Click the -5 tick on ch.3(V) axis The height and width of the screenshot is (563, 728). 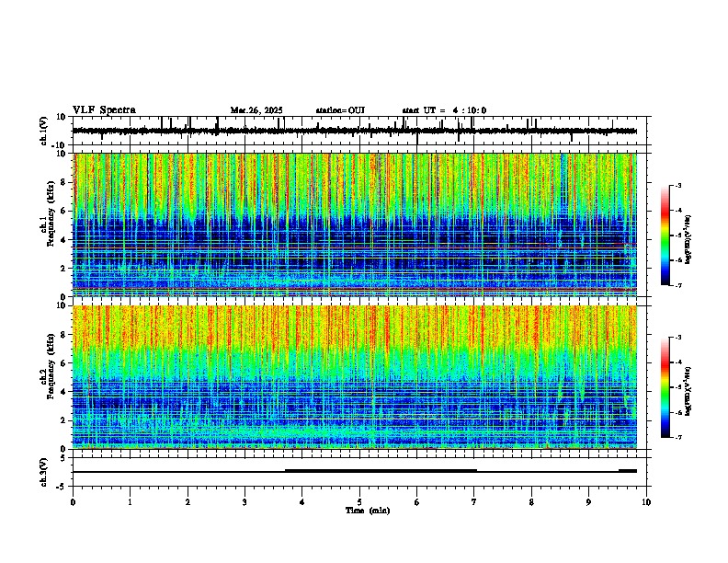click(62, 487)
